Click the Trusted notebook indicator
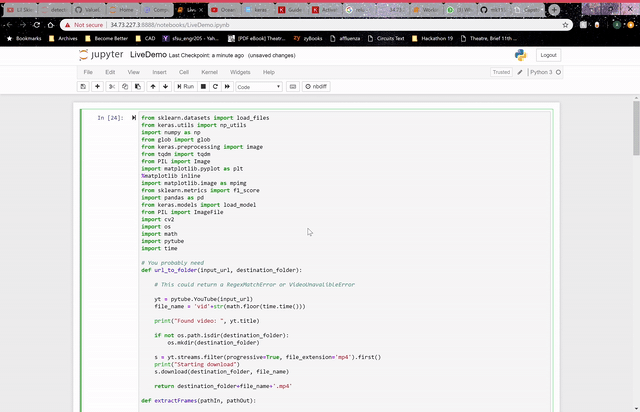This screenshot has height=412, width=640. [501, 72]
